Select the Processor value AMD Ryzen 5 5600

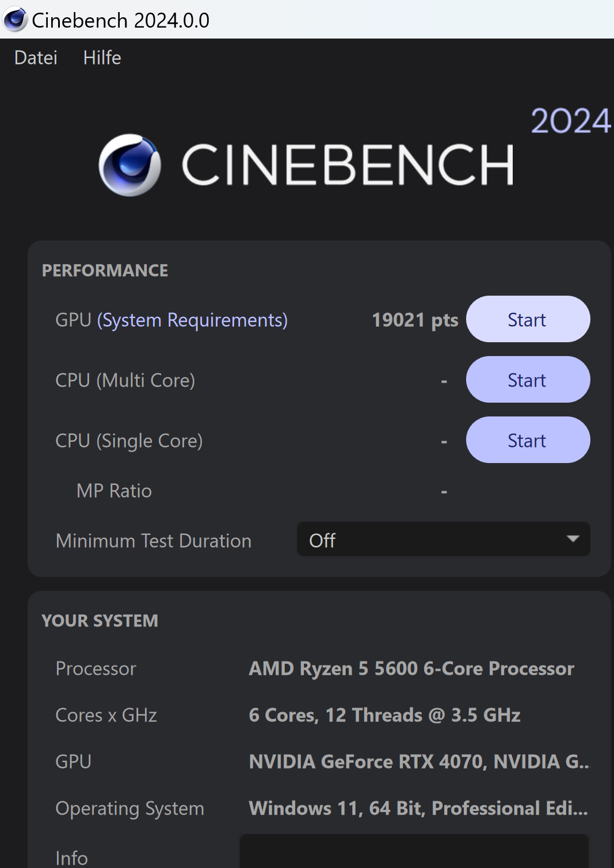pyautogui.click(x=410, y=668)
